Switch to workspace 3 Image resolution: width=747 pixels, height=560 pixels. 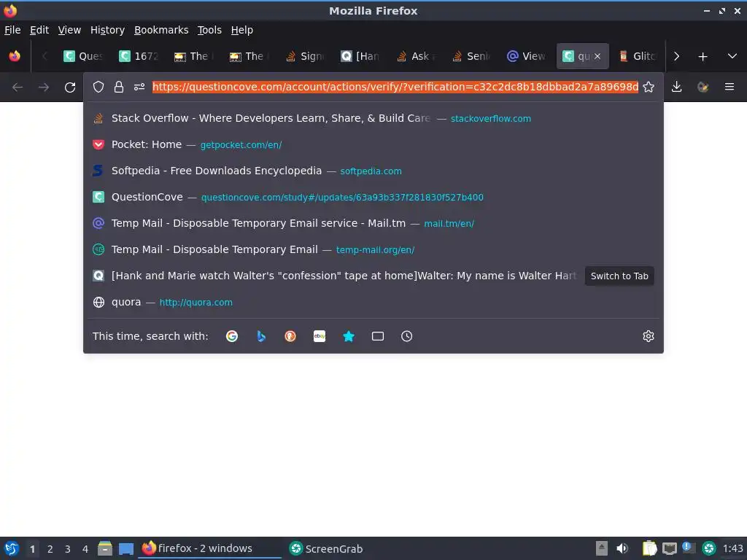[68, 549]
